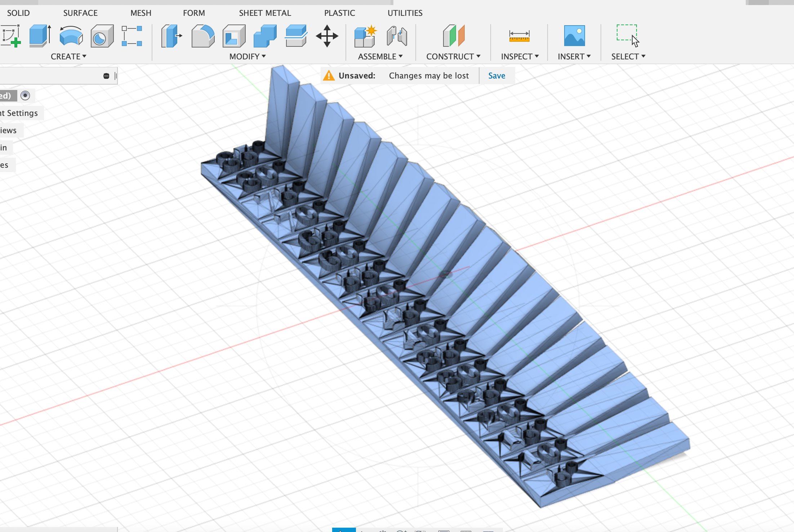794x532 pixels.
Task: Collapse the browser panel
Action: point(106,75)
